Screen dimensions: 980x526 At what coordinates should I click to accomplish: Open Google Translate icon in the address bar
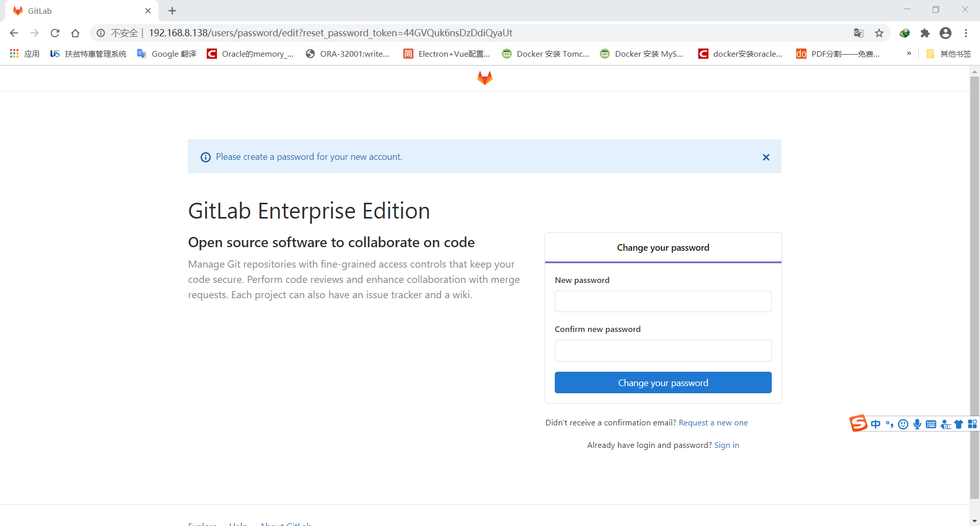[x=859, y=33]
